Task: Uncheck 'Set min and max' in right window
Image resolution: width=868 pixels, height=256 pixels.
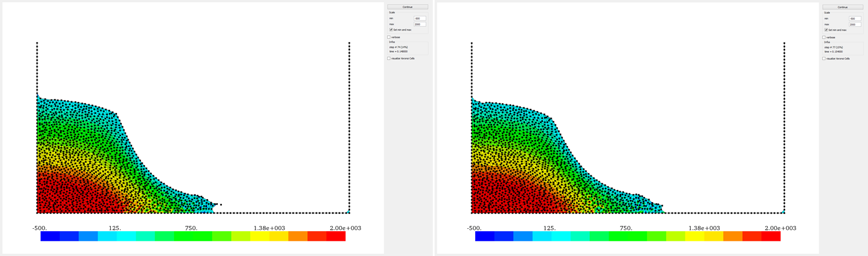Action: 826,30
